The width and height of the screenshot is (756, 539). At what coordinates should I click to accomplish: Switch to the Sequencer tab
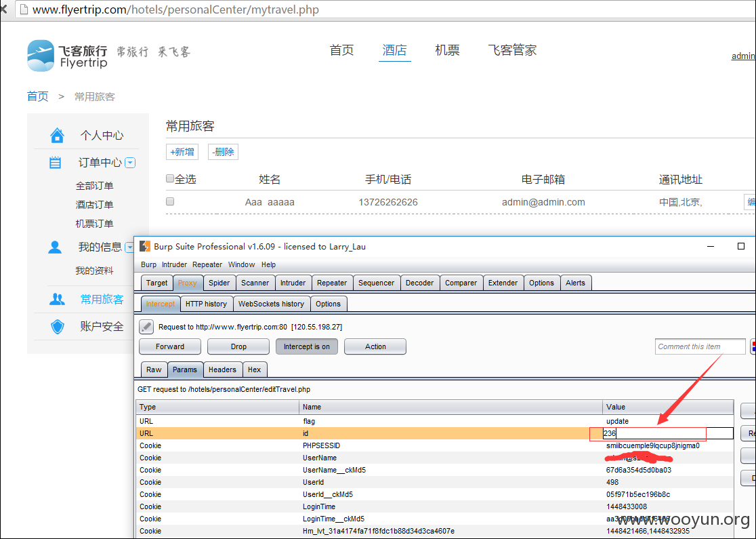tap(376, 283)
